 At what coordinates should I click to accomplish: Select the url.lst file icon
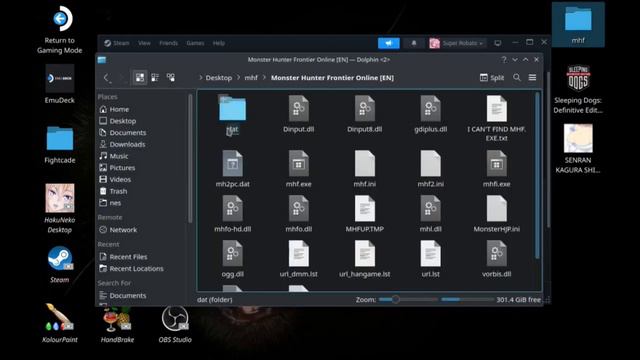pos(431,253)
